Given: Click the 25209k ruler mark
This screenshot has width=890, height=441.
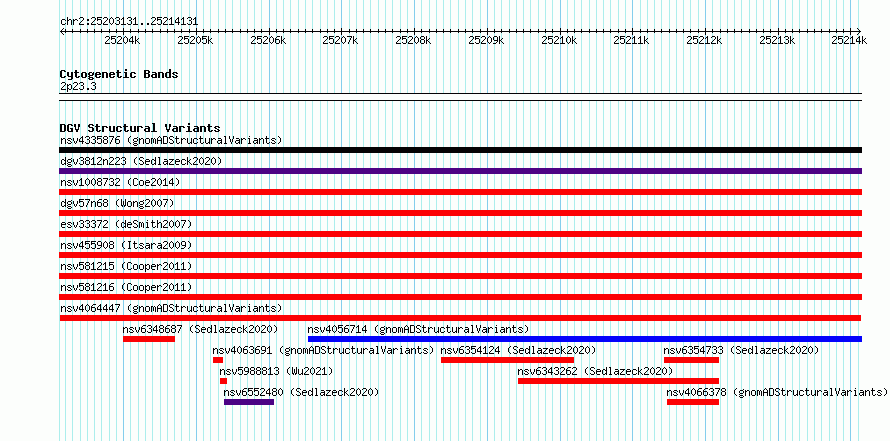Looking at the screenshot, I should click(486, 41).
